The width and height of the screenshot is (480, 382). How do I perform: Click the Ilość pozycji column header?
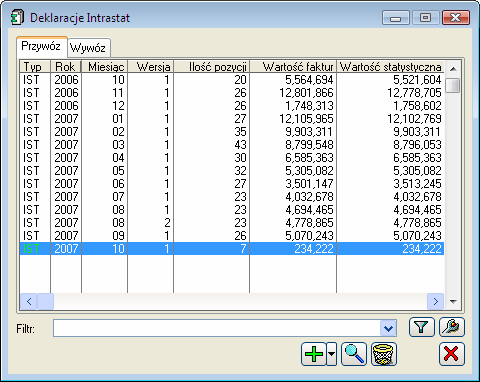click(212, 67)
